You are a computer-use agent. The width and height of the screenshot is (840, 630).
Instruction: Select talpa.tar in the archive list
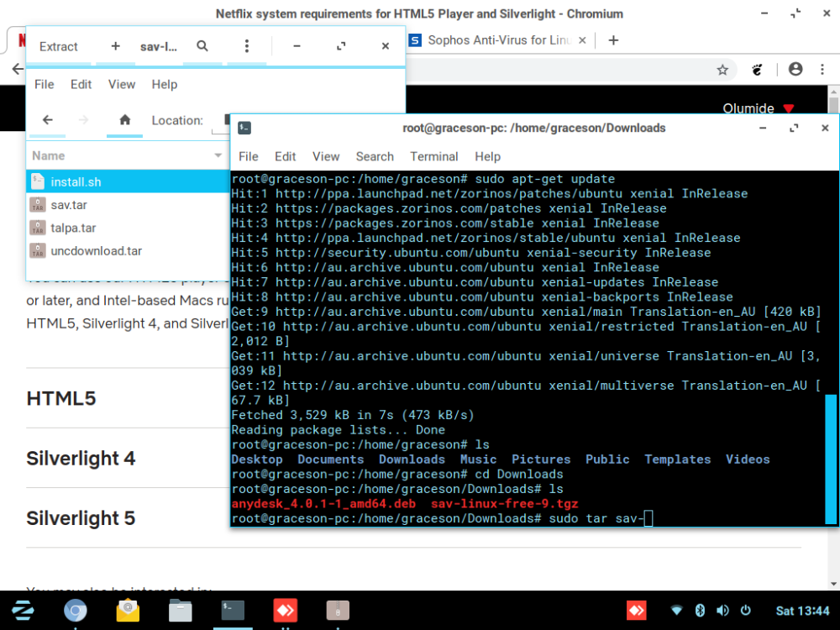[128, 228]
